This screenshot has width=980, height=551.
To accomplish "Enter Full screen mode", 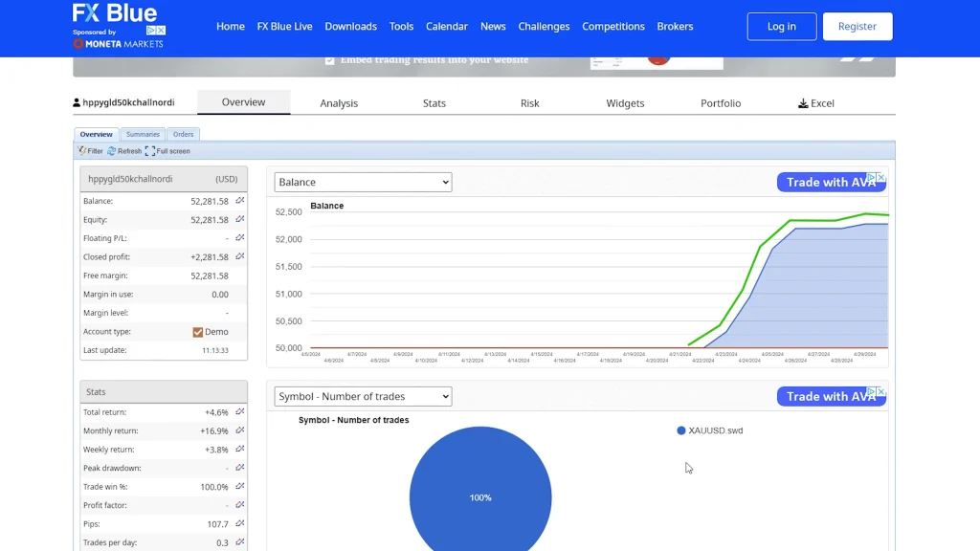I will (x=150, y=151).
